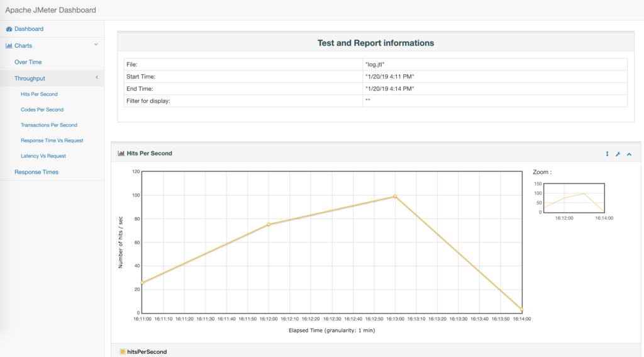Click the "Hits Per Second" panel title
This screenshot has width=644, height=357.
click(x=149, y=154)
